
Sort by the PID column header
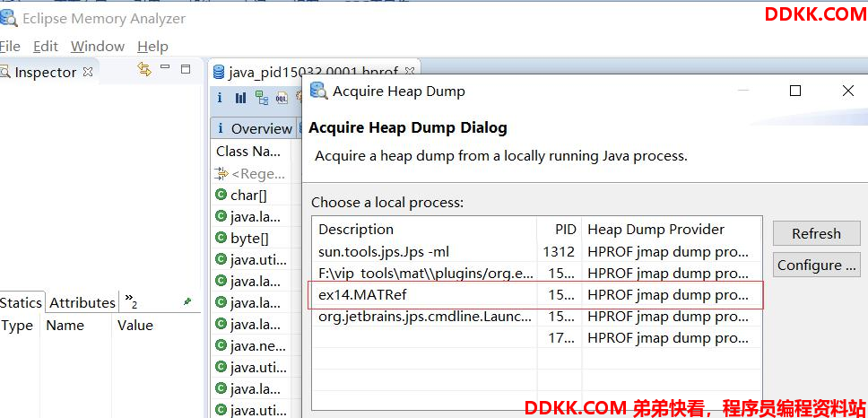(x=560, y=230)
